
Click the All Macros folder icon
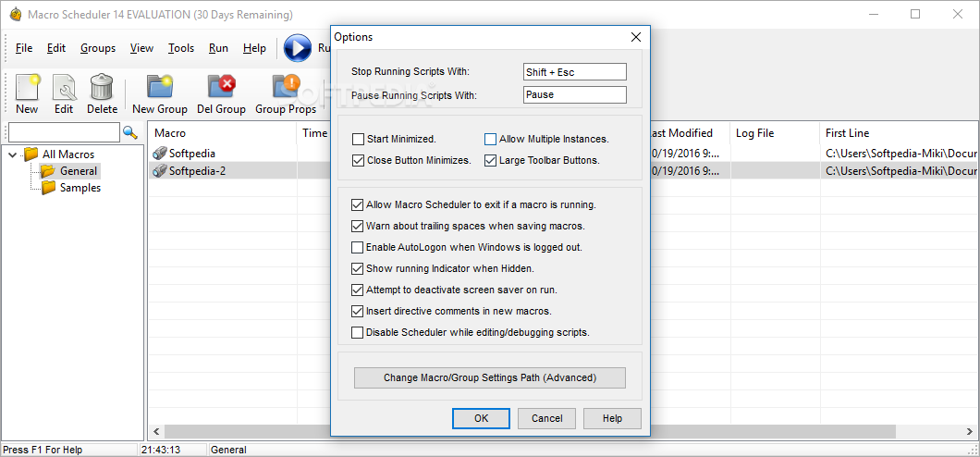tap(31, 154)
